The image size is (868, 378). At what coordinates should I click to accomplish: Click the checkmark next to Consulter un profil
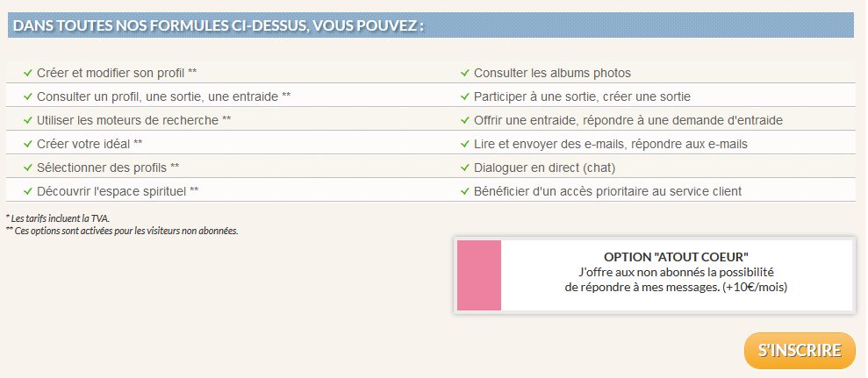point(28,96)
